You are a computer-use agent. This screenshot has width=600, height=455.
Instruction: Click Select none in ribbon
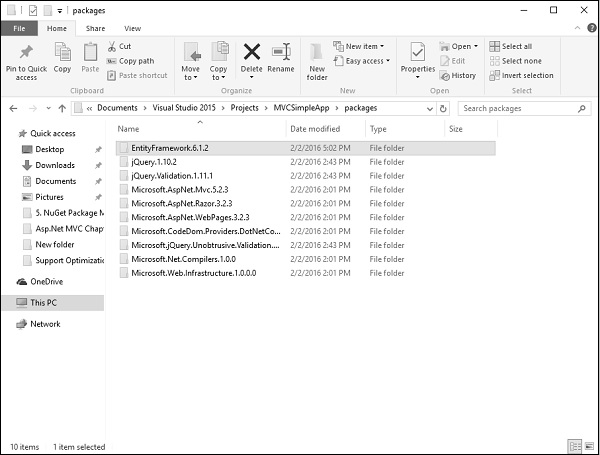[515, 61]
